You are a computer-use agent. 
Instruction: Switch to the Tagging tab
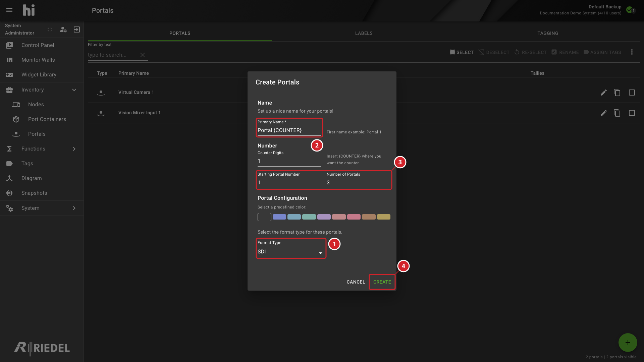coord(548,33)
